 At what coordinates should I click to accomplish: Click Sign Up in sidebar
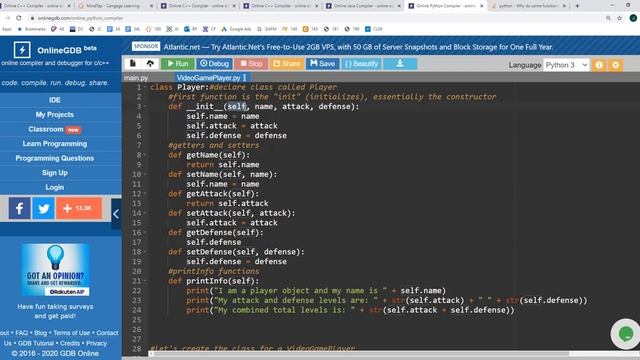[x=55, y=173]
